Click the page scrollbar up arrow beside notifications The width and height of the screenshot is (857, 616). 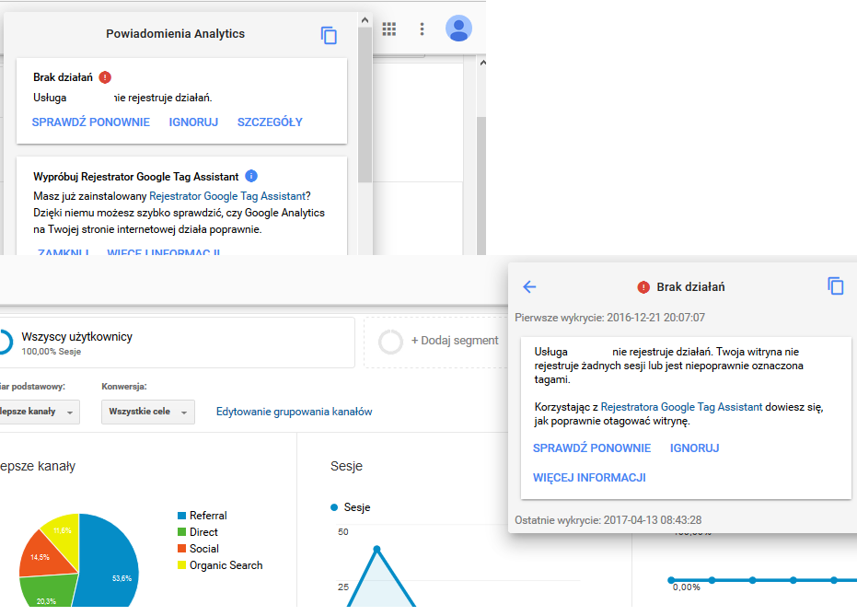482,63
